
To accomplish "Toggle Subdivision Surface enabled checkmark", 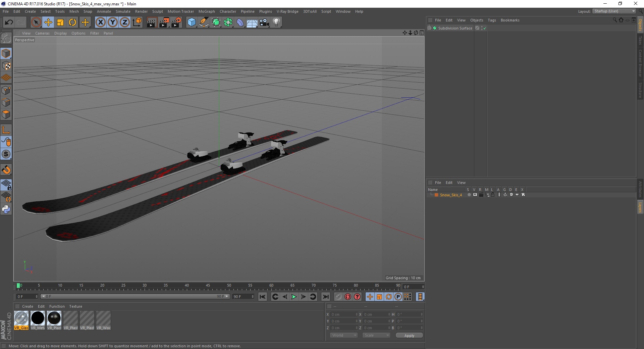I will click(x=485, y=29).
